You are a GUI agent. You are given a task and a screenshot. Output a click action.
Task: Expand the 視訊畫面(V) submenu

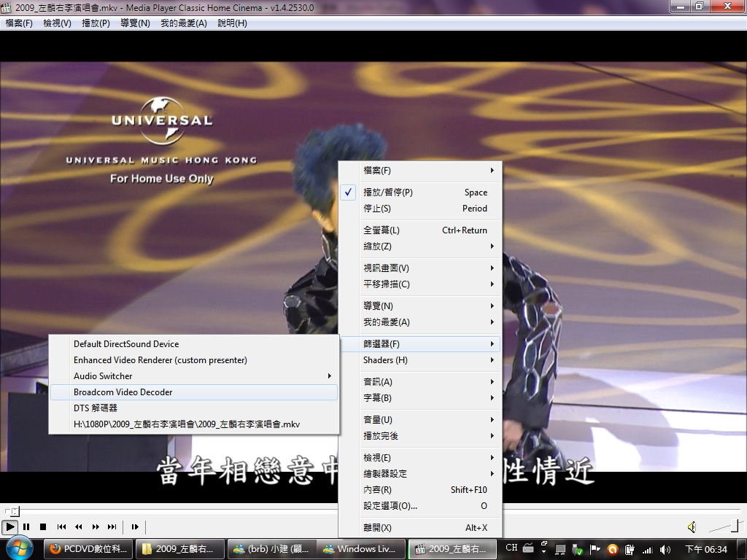(x=420, y=268)
